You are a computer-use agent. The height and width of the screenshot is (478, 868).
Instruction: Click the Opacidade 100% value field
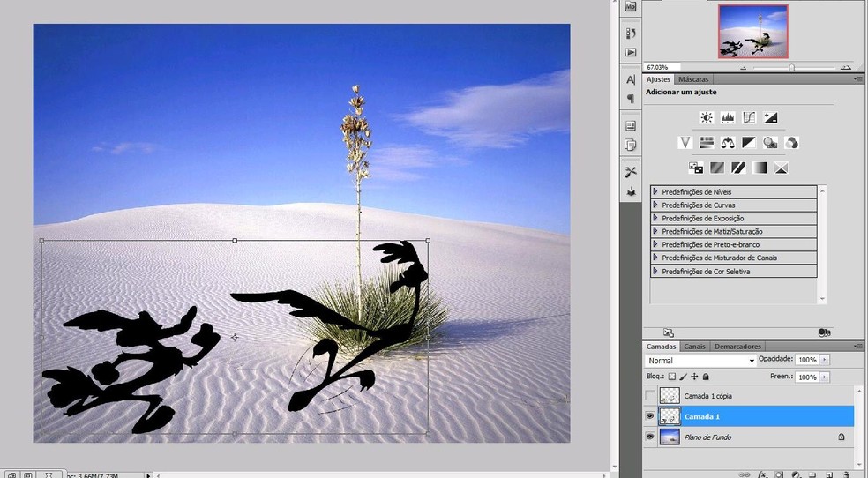(807, 360)
